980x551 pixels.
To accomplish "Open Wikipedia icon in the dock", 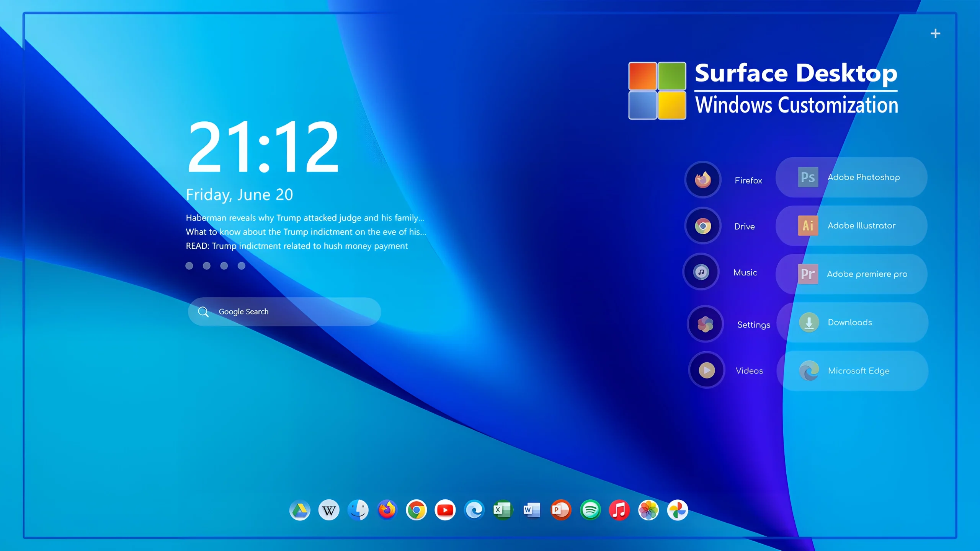I will (329, 510).
